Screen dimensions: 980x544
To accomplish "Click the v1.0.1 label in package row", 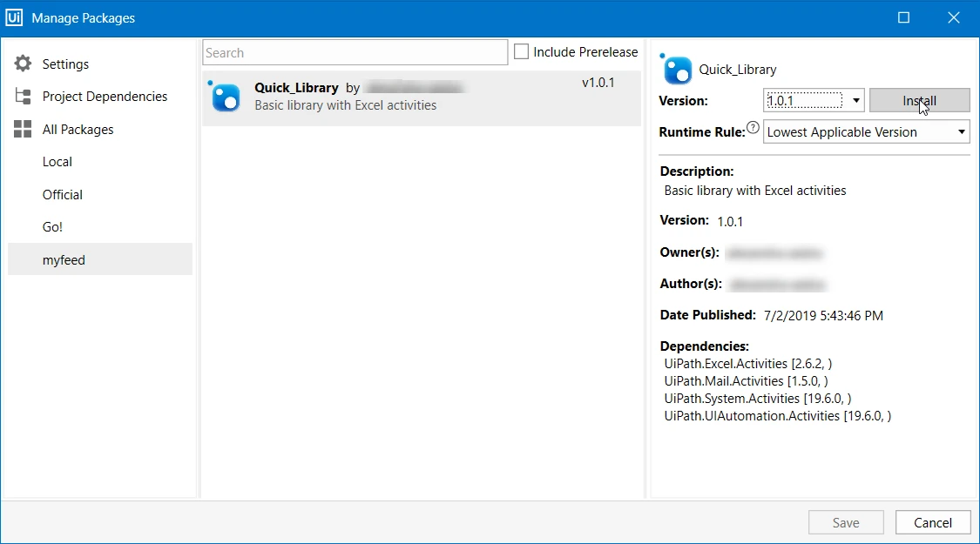I will [598, 83].
